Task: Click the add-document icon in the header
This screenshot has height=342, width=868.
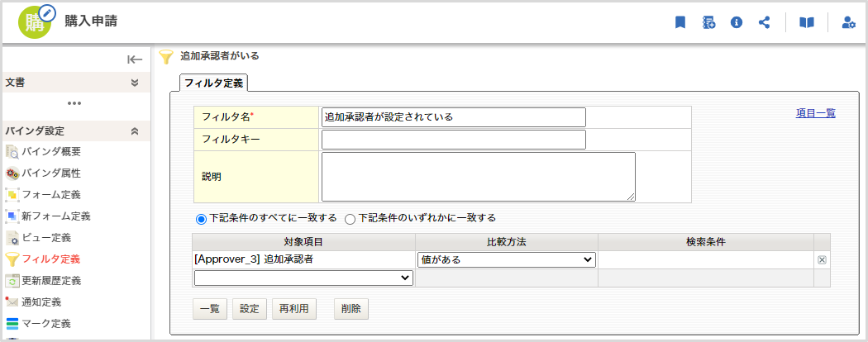Action: [x=708, y=22]
